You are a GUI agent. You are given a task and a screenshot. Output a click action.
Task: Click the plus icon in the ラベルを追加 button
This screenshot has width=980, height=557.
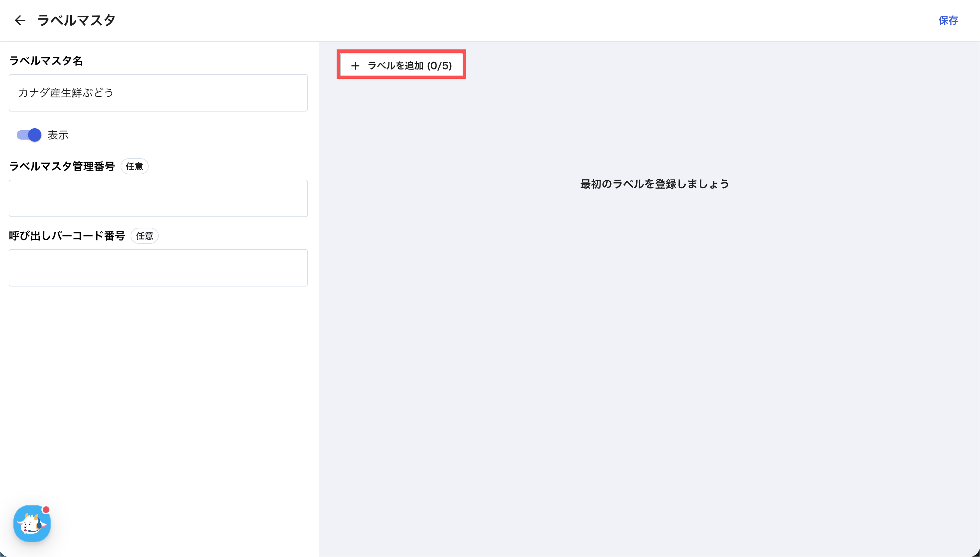coord(355,66)
